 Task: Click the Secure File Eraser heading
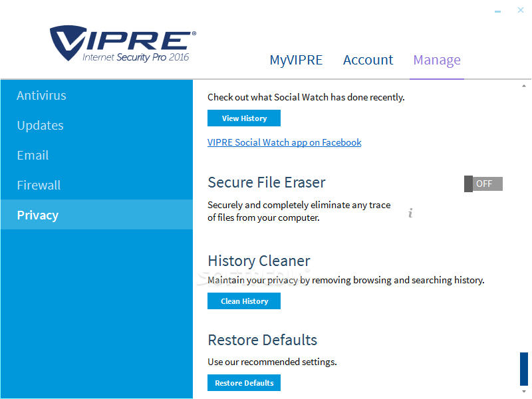(267, 182)
